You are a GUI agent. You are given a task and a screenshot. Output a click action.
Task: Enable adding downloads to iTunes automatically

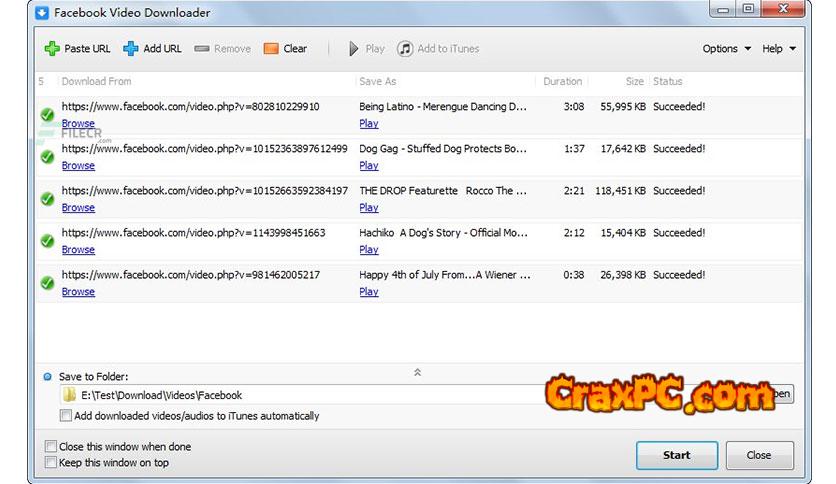[x=66, y=416]
